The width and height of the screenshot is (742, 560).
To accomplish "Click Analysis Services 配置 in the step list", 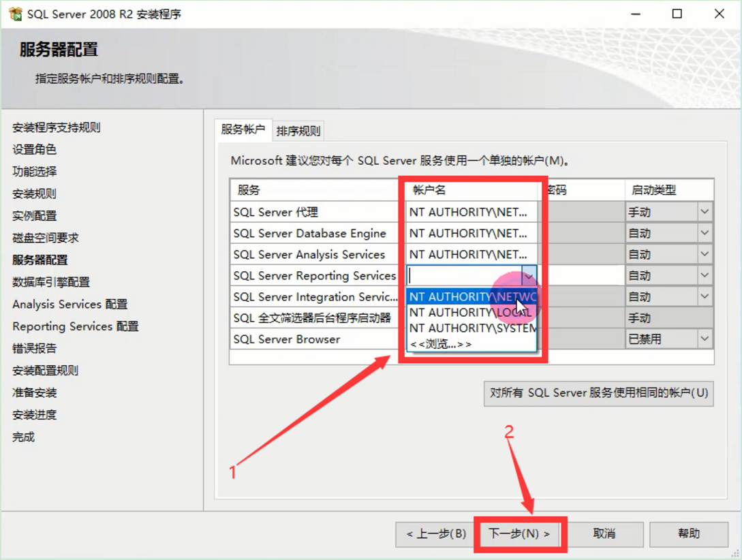I will (70, 304).
